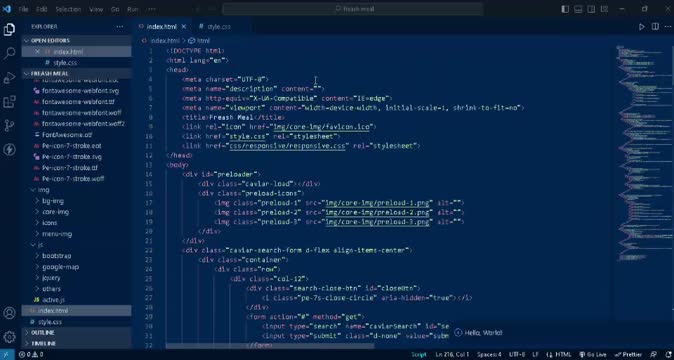Viewport: 674px width, 360px height.
Task: Expand the bootstrap folder
Action: tap(56, 256)
